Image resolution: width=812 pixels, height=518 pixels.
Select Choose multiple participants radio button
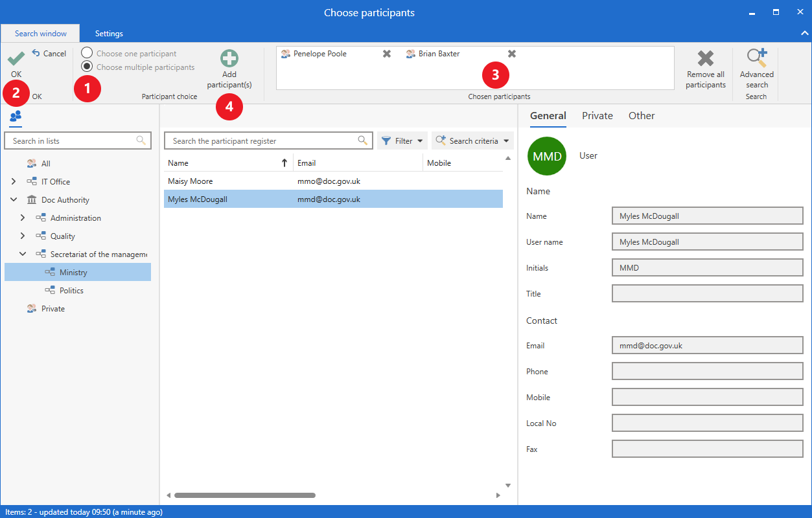pos(87,67)
